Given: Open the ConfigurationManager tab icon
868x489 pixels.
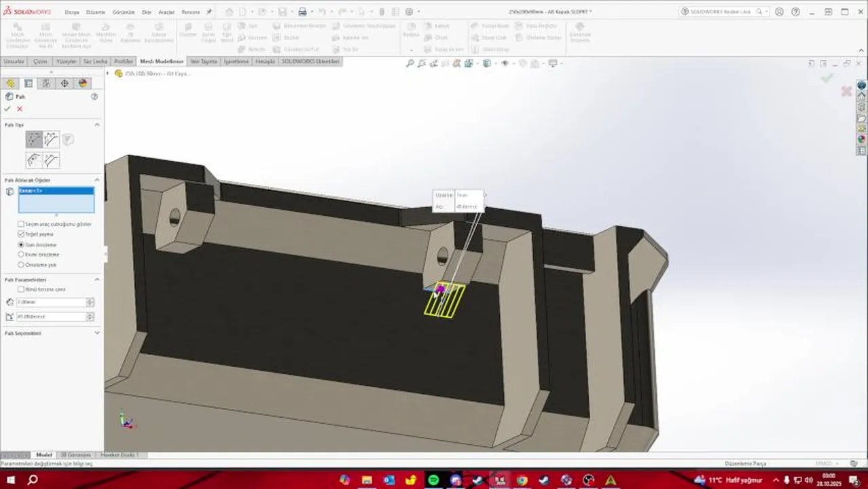Looking at the screenshot, I should tap(46, 84).
